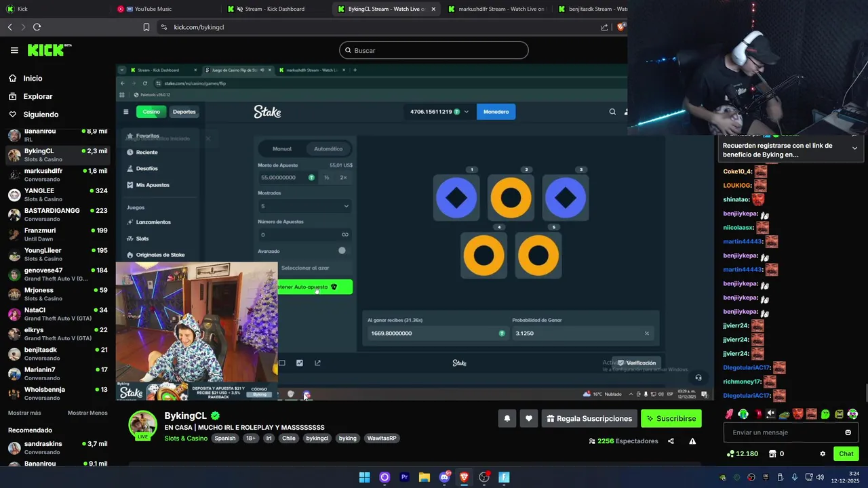
Task: Report the stream using the warning triangle
Action: pyautogui.click(x=692, y=441)
